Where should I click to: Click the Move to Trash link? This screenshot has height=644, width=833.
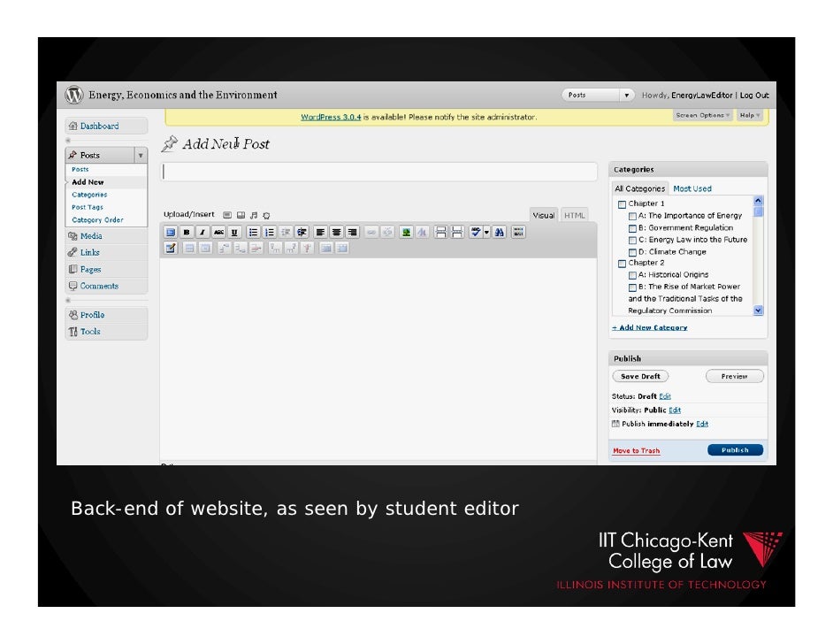tap(636, 450)
